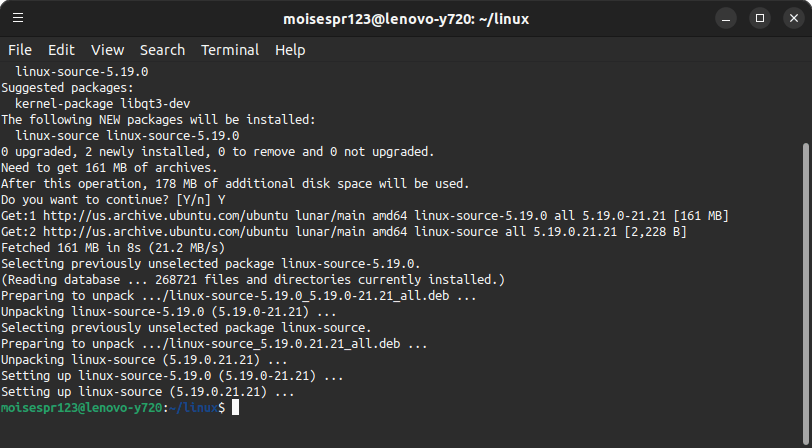This screenshot has width=812, height=448.
Task: Open the hamburger menu in title bar
Action: tap(18, 18)
